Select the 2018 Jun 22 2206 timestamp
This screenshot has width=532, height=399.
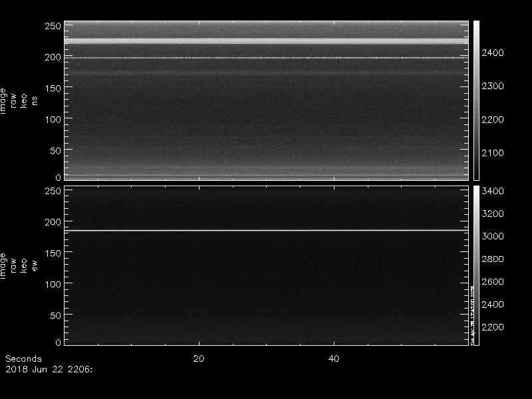(49, 370)
